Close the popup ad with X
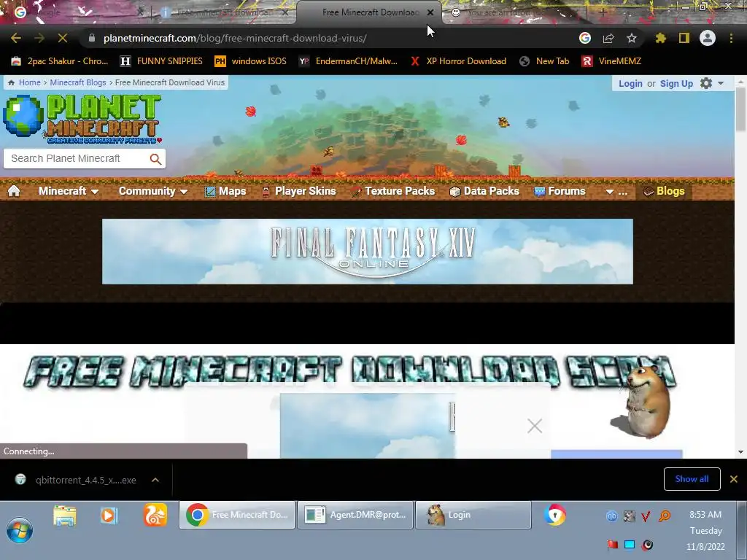 coord(535,426)
